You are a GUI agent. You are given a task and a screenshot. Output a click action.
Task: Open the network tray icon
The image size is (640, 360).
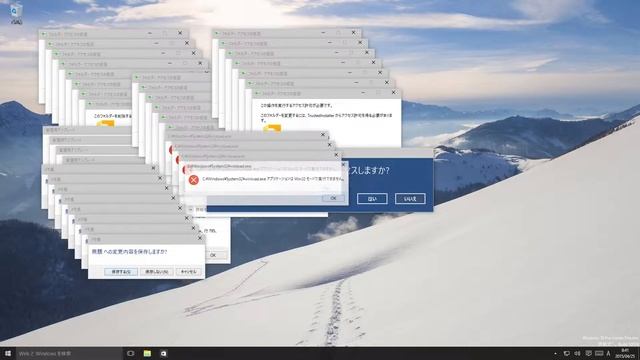pyautogui.click(x=567, y=353)
